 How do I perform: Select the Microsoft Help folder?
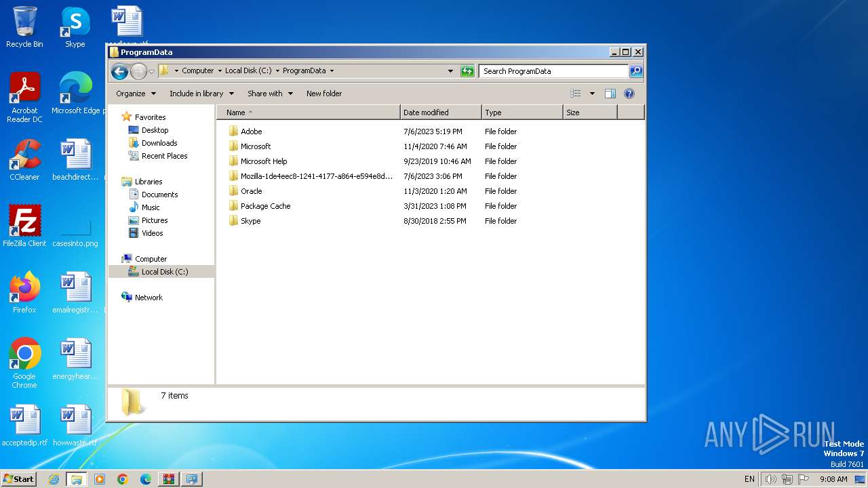point(264,161)
